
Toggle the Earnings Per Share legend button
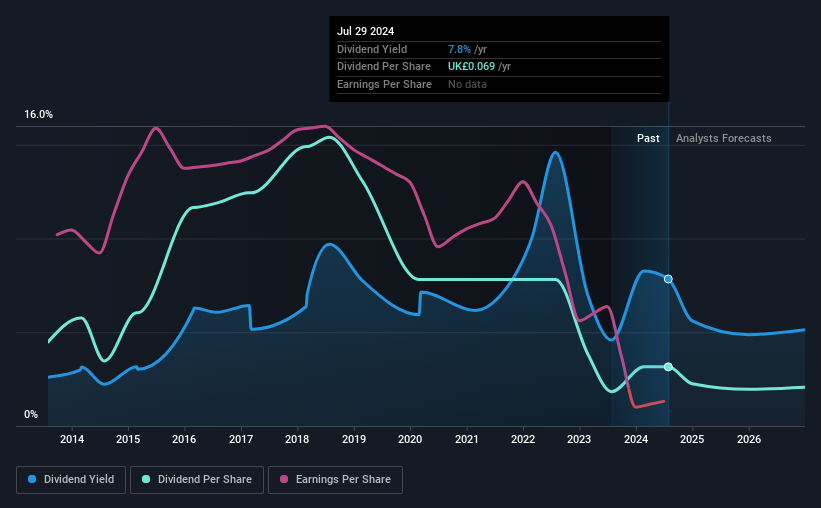[x=335, y=480]
